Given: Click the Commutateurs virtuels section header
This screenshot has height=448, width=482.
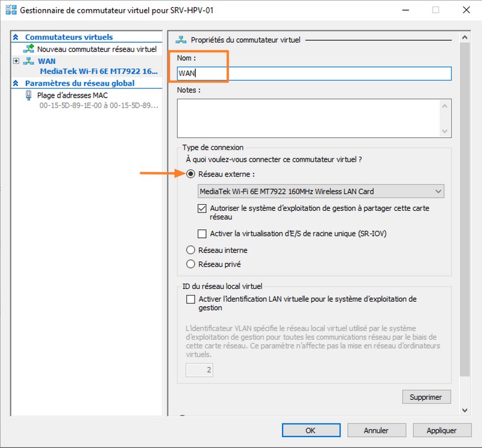Looking at the screenshot, I should click(x=69, y=37).
